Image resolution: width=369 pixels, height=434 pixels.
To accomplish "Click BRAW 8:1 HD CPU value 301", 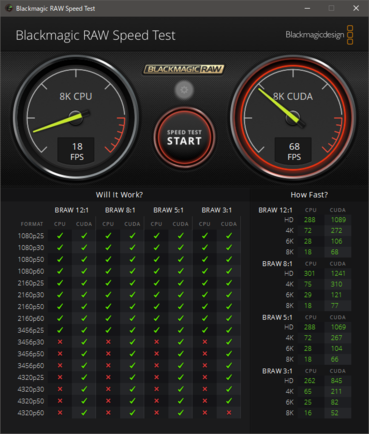I will (x=309, y=273).
